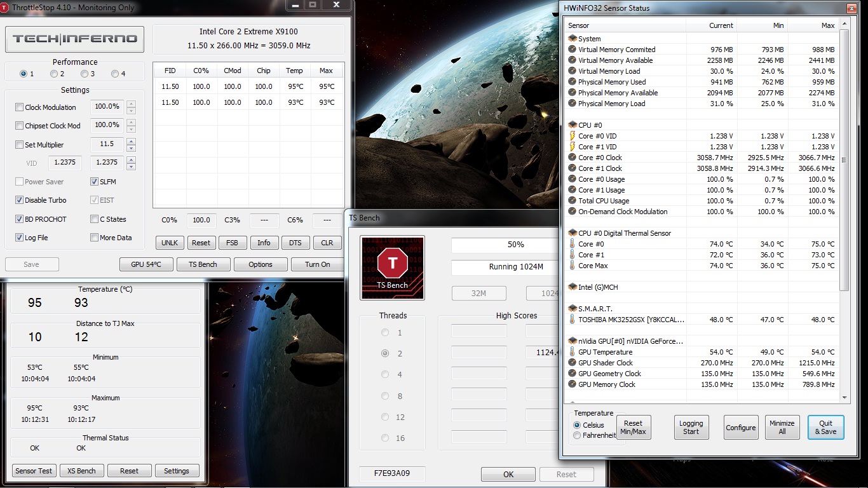Toggle the Log File checkbox

click(20, 238)
